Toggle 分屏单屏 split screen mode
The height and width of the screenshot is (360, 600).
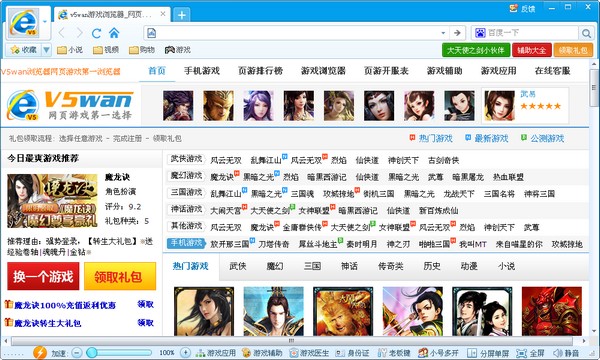[x=488, y=353]
